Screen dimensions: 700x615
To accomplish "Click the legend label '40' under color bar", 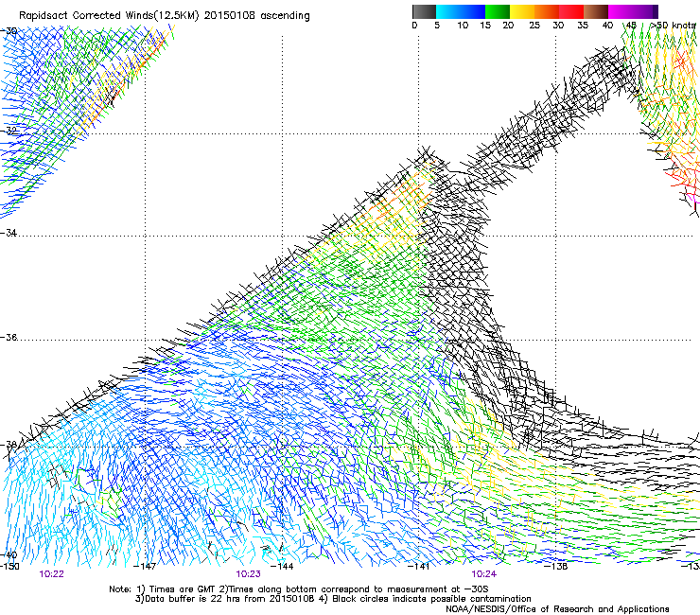I will click(x=607, y=26).
